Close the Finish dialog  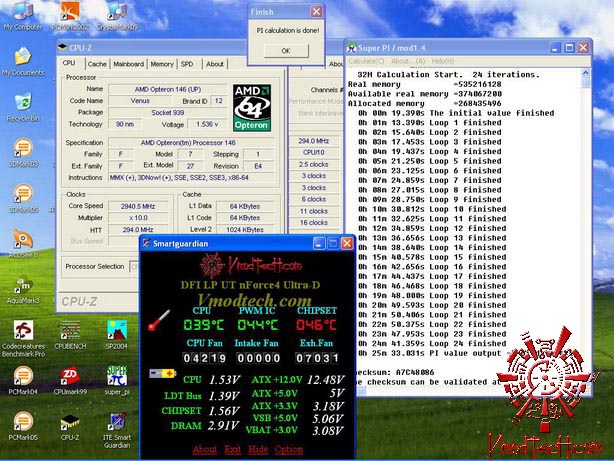tap(316, 12)
